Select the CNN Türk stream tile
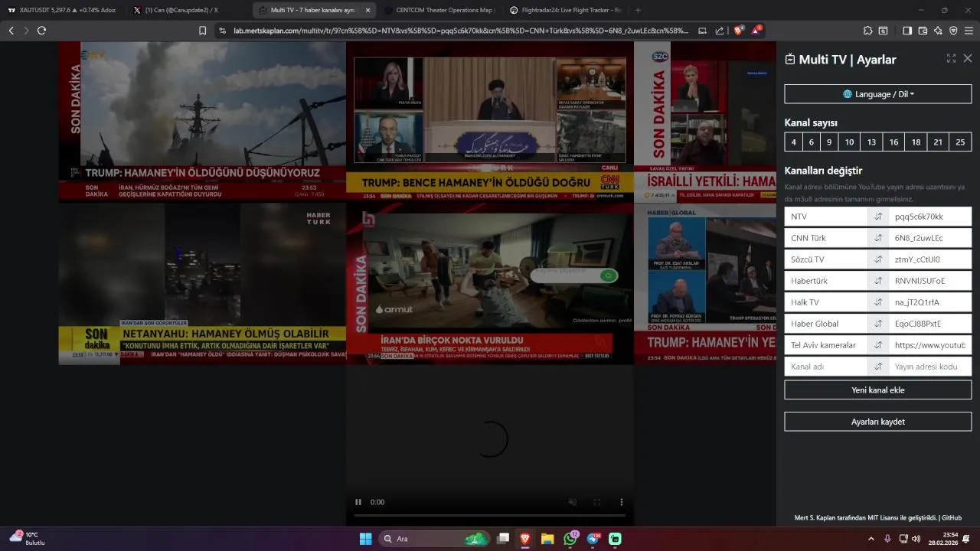The height and width of the screenshot is (551, 980). coord(490,121)
